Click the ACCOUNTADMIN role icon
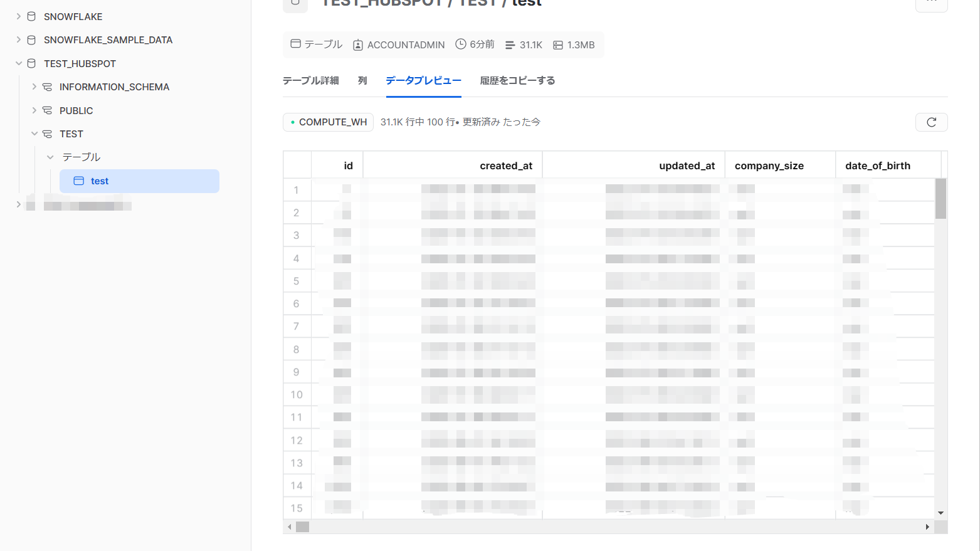The image size is (980, 551). click(358, 45)
